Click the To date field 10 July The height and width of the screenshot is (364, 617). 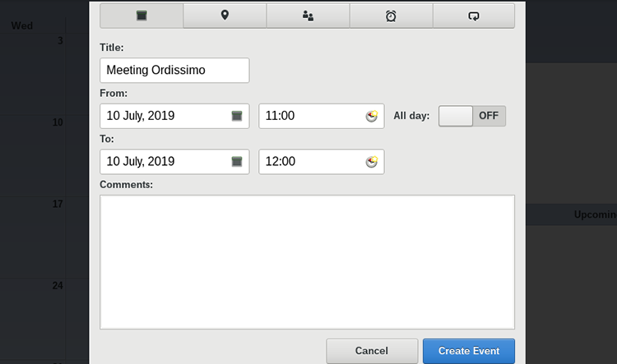174,162
